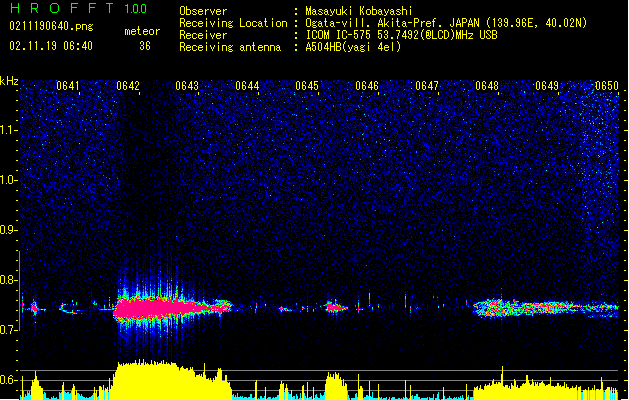Viewport: 629px width, 400px height.
Task: Click the 0.9 kHz axis label
Action: coord(9,230)
